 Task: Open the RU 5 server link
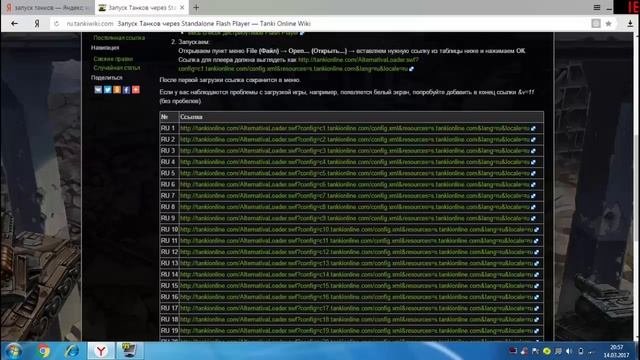355,173
